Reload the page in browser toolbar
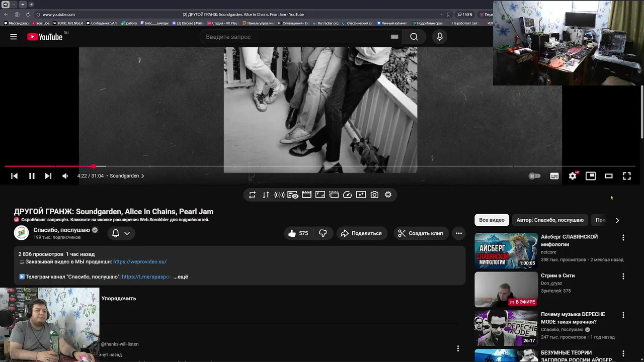644x362 pixels. click(x=28, y=15)
